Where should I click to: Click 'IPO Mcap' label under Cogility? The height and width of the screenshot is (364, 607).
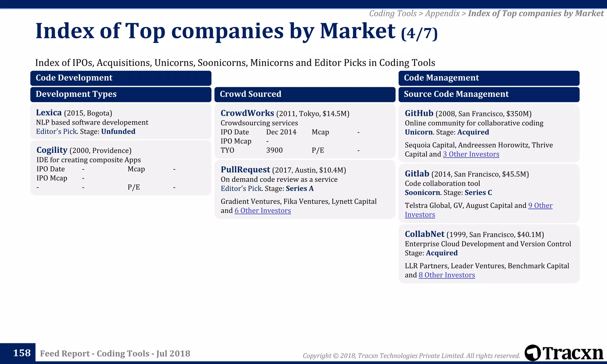(52, 178)
